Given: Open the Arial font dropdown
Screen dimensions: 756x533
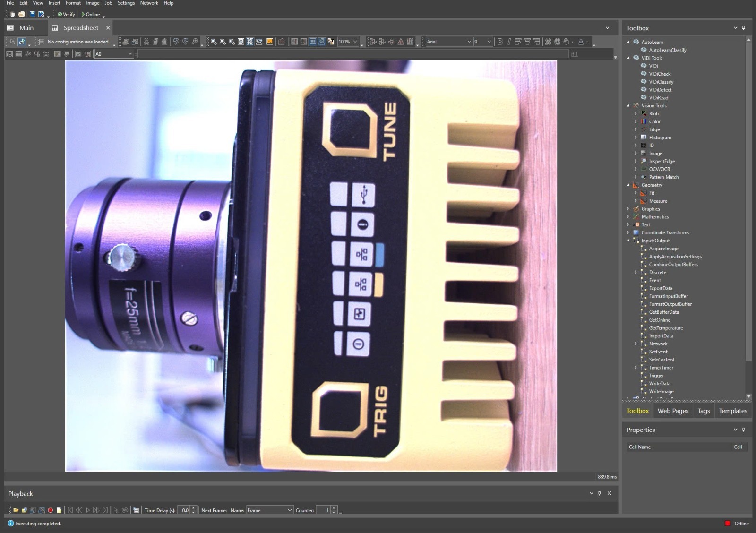Looking at the screenshot, I should tap(469, 42).
